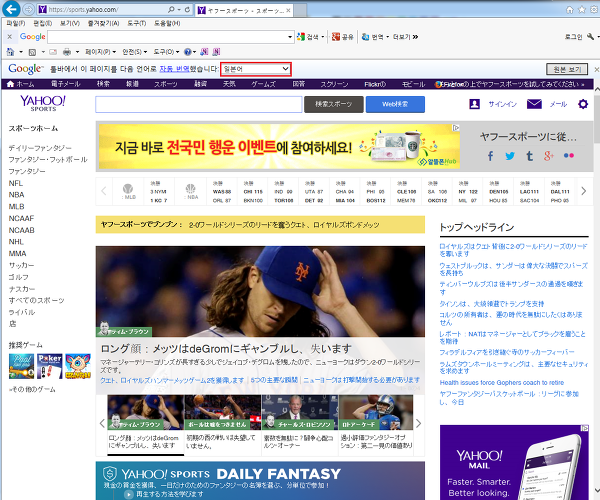Click the 원본 보기 show original button
This screenshot has width=600, height=500.
567,69
